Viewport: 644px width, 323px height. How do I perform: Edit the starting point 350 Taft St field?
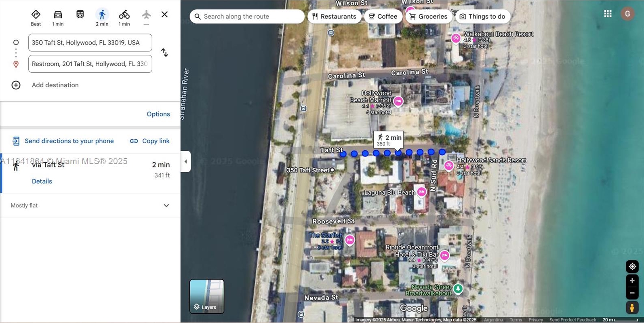click(x=90, y=42)
